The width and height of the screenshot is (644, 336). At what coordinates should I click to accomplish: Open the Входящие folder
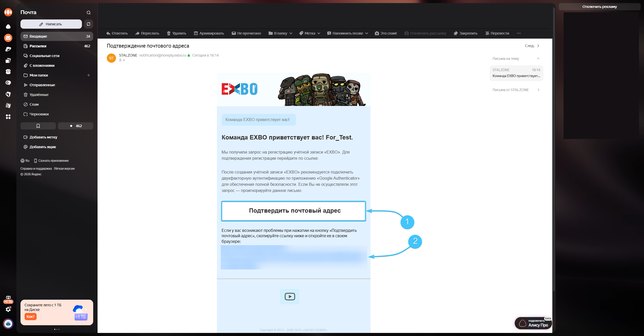(57, 36)
